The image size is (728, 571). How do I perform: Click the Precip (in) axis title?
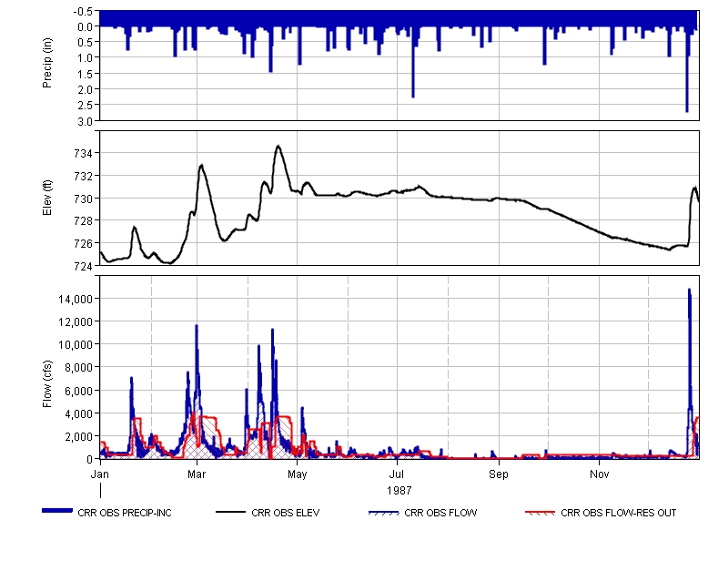pos(47,63)
